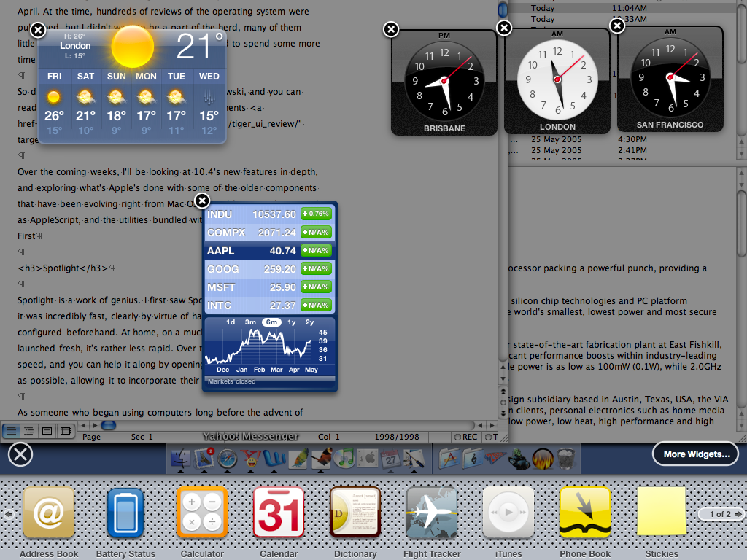Close the London clock widget
Viewport: 747px width, 560px height.
tap(504, 28)
